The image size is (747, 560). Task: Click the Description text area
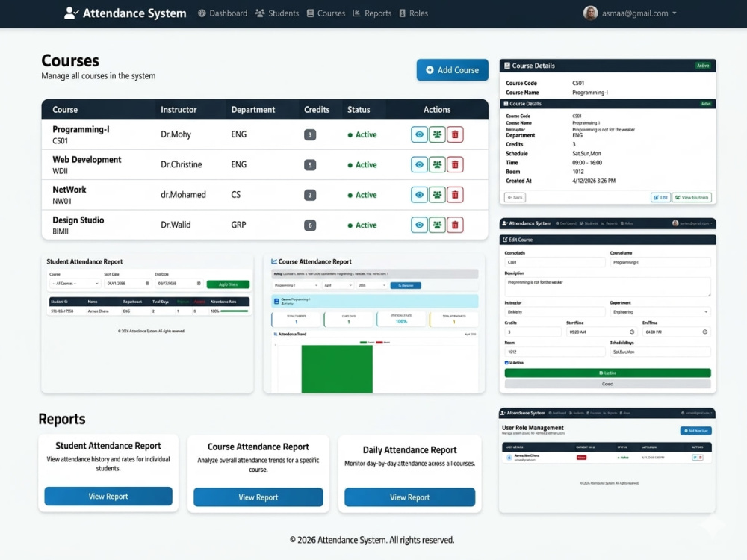[x=607, y=287]
